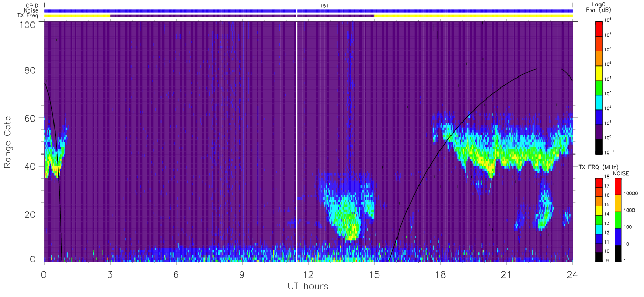Pick the purple 10-11 MHz frequency swatch
The height and width of the screenshot is (297, 644).
599,248
